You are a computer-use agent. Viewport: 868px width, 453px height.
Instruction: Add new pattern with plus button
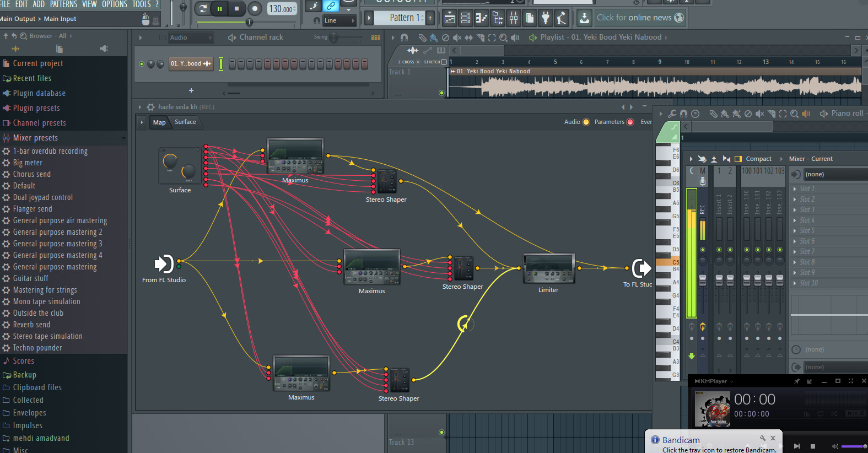tap(430, 18)
